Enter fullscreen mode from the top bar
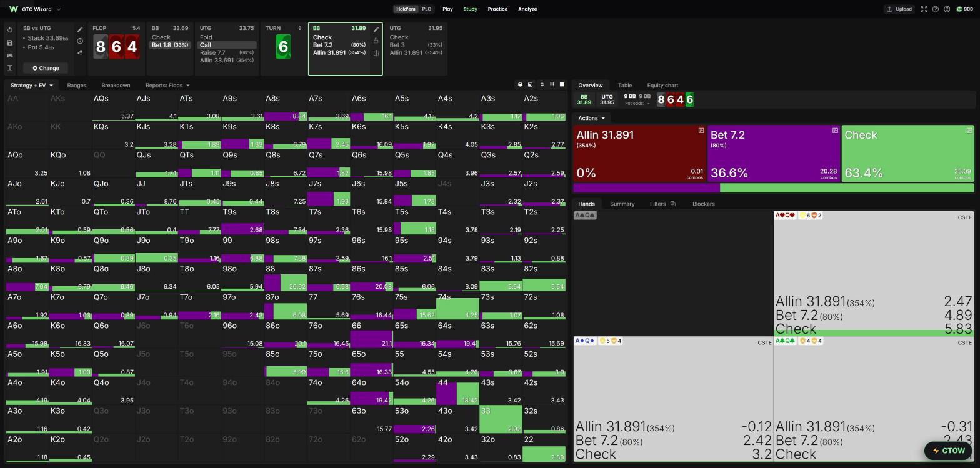980x468 pixels. pos(924,9)
